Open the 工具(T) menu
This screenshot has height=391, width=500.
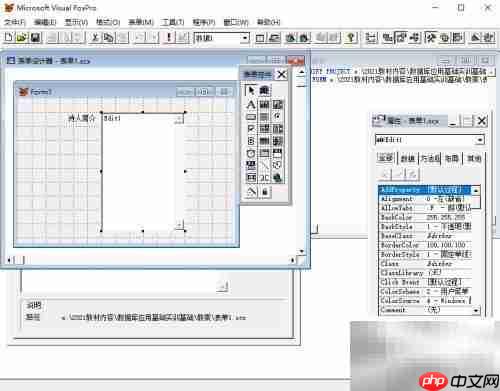pos(172,22)
